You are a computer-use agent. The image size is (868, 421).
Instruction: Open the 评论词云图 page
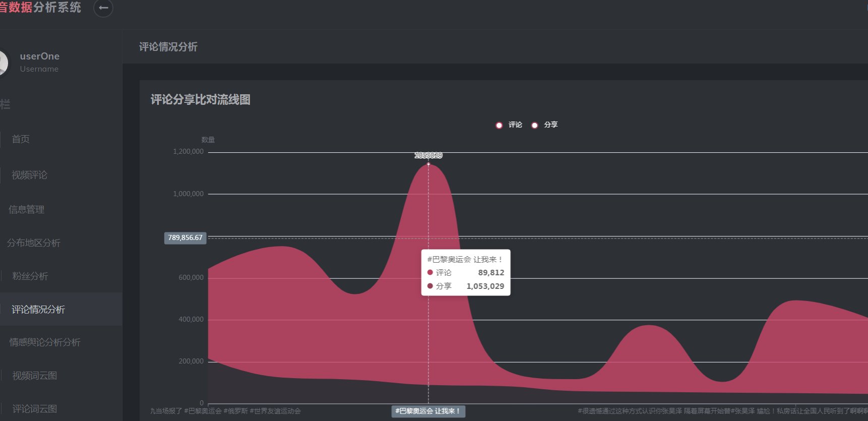click(35, 409)
